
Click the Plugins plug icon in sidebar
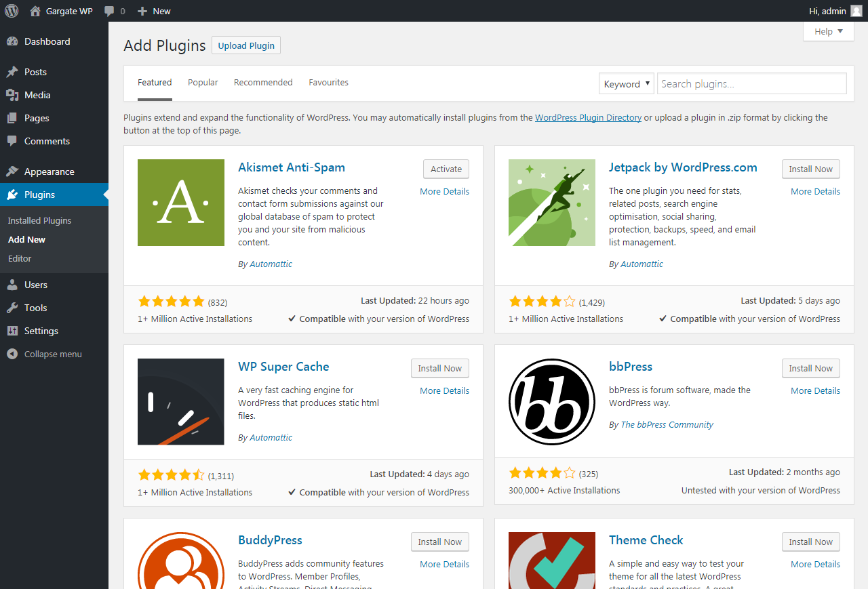pyautogui.click(x=12, y=195)
